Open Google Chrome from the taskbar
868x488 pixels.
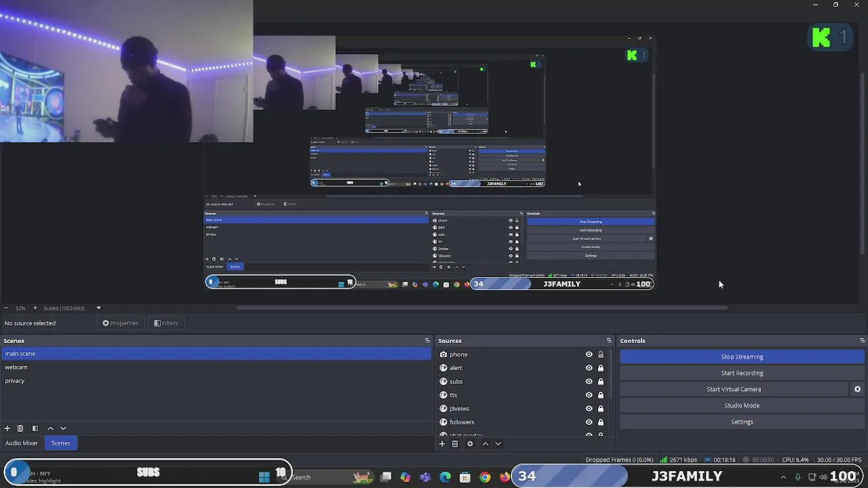coord(485,477)
